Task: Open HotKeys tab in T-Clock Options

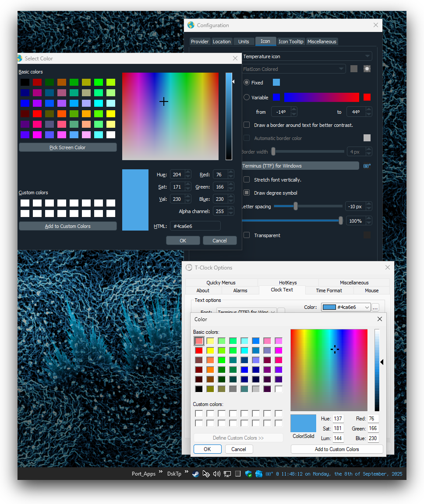Action: click(x=288, y=283)
